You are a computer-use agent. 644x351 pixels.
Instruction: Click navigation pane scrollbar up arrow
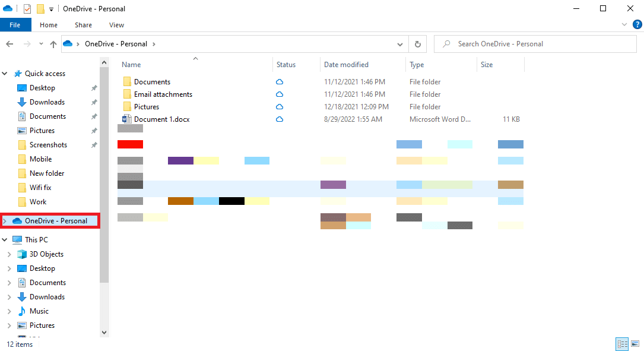[104, 63]
